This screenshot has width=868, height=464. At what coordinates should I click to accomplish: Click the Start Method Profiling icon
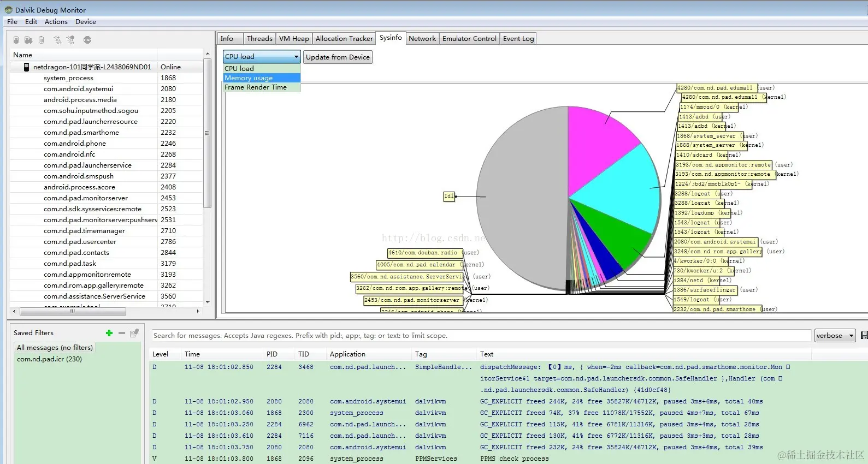pyautogui.click(x=70, y=40)
